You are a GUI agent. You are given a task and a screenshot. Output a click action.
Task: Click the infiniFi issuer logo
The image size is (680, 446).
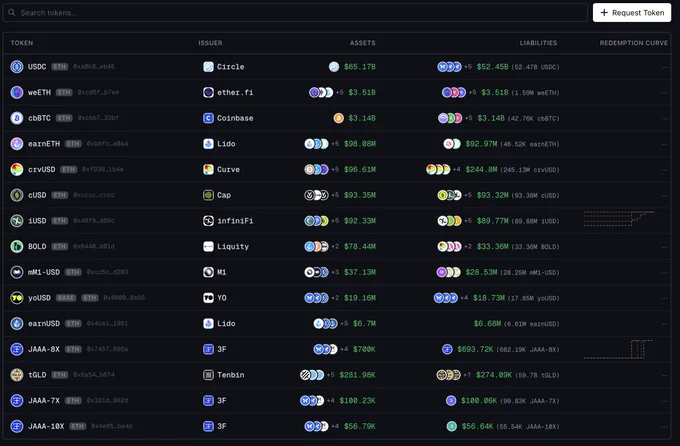tap(209, 221)
